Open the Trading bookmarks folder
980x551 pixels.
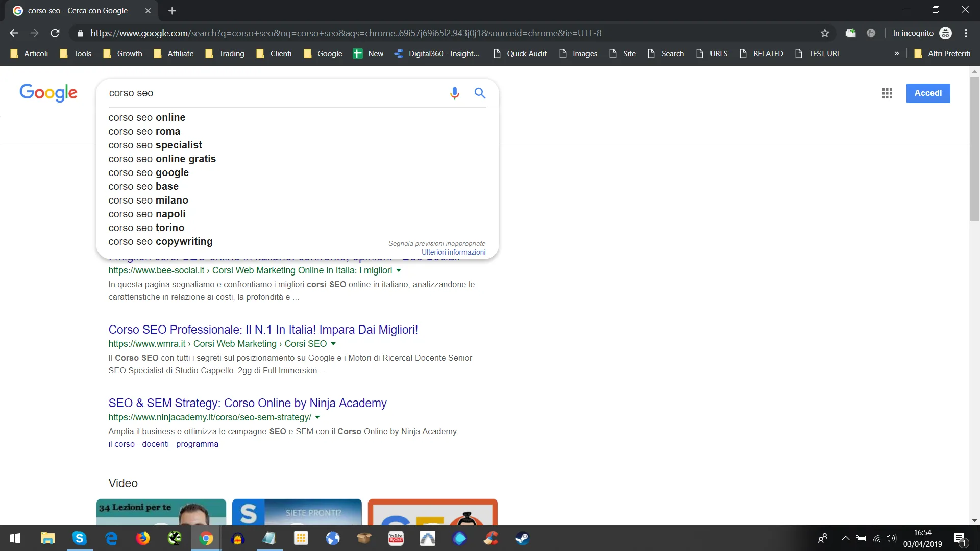point(225,54)
